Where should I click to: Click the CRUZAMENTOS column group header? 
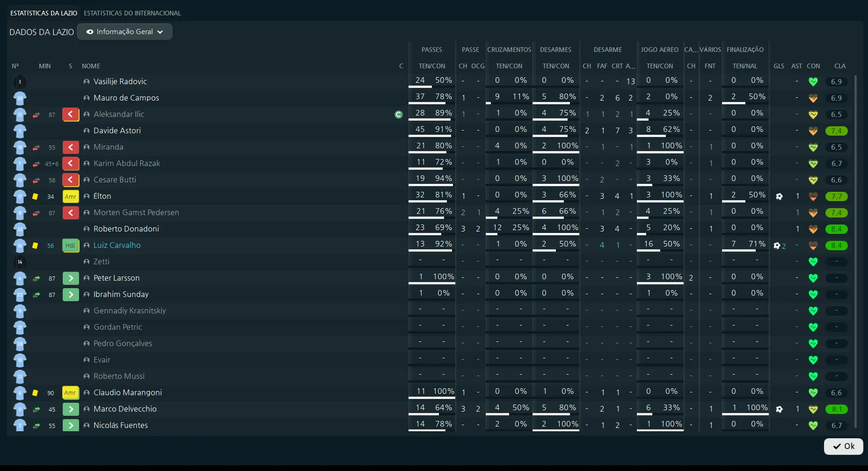[509, 50]
